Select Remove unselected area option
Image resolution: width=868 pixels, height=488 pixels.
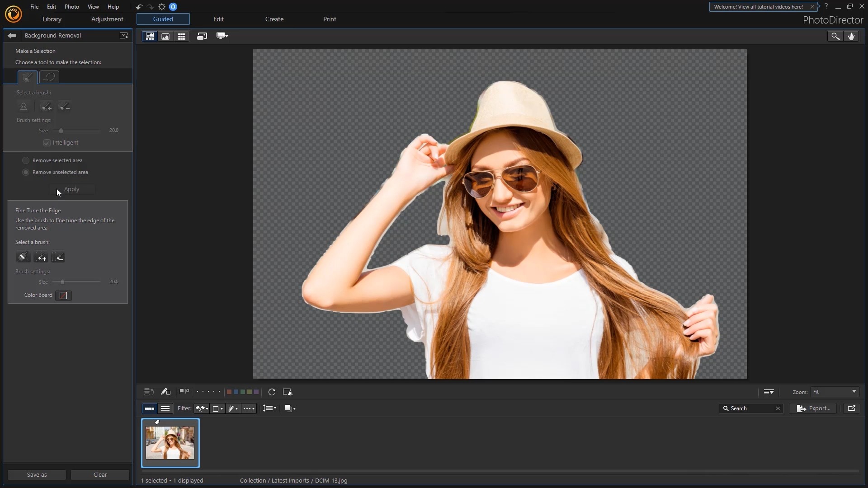(x=26, y=172)
